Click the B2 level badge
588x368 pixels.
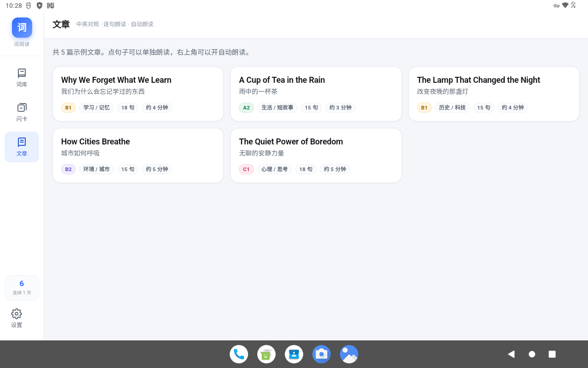tap(68, 169)
